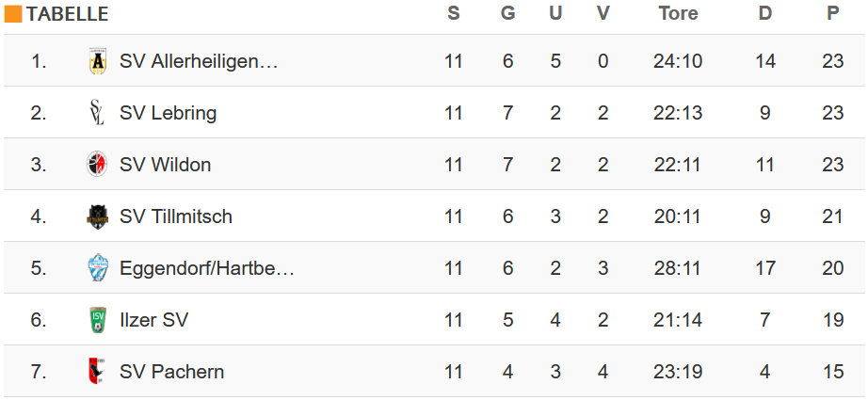Click the orange square next to TABELLE
Image resolution: width=868 pixels, height=400 pixels.
pos(13,14)
